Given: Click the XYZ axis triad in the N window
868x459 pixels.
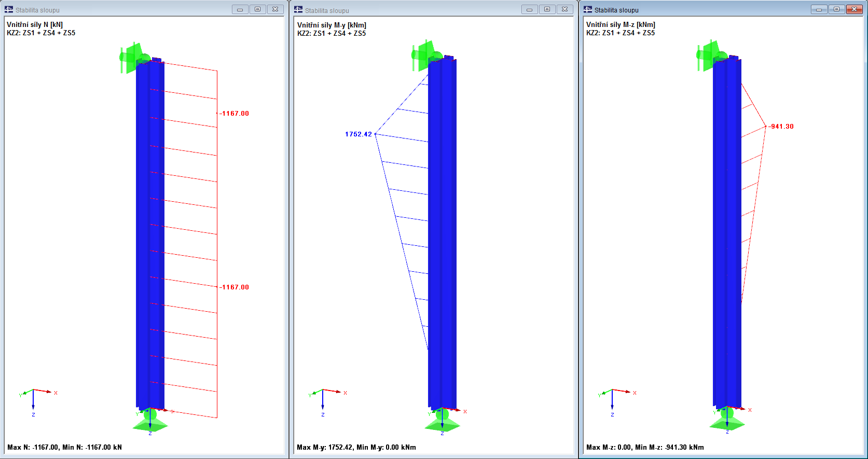Looking at the screenshot, I should 37,402.
